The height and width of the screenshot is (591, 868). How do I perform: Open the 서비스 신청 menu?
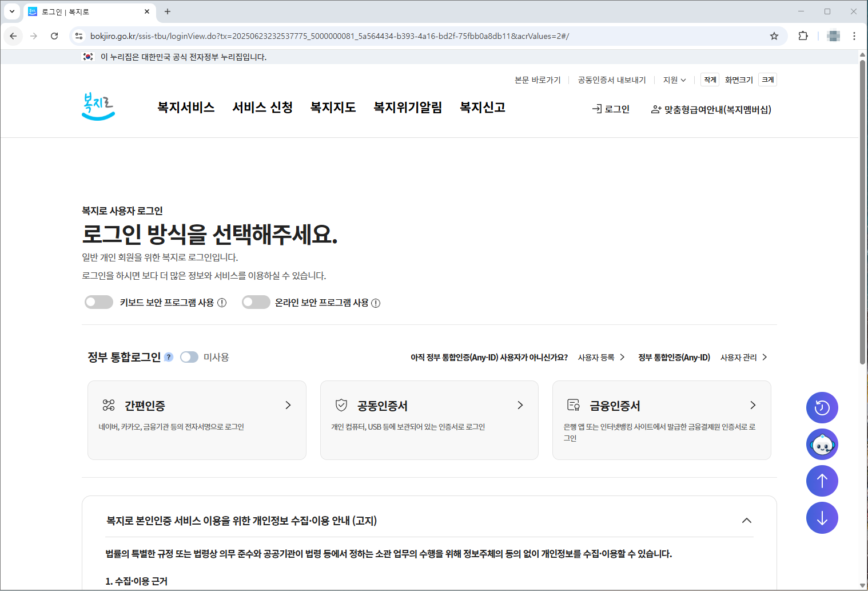click(x=262, y=108)
